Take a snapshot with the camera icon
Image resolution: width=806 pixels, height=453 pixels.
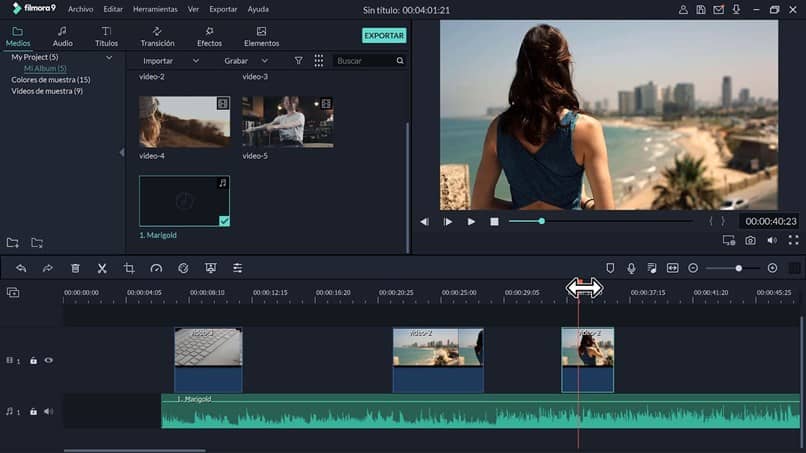tap(750, 241)
